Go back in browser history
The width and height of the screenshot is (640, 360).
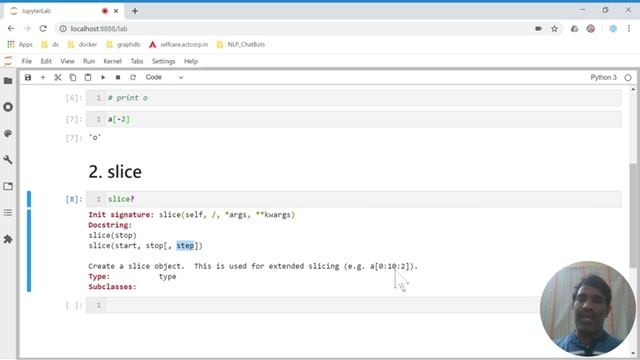pyautogui.click(x=11, y=29)
